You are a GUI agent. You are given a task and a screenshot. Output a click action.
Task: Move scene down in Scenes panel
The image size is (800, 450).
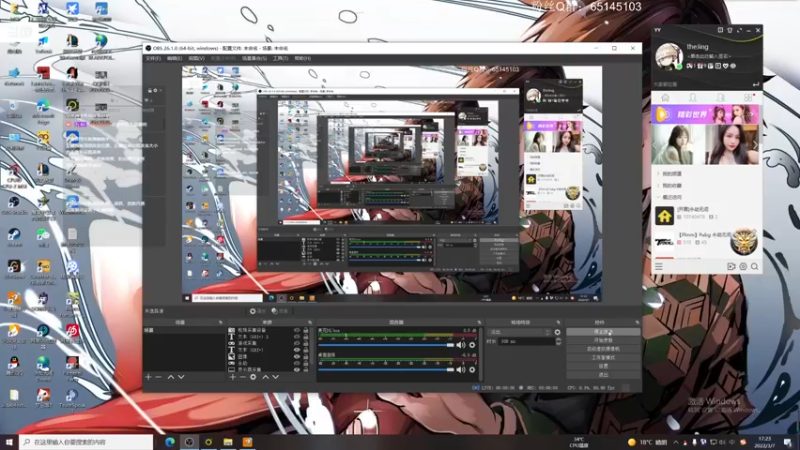[x=181, y=377]
